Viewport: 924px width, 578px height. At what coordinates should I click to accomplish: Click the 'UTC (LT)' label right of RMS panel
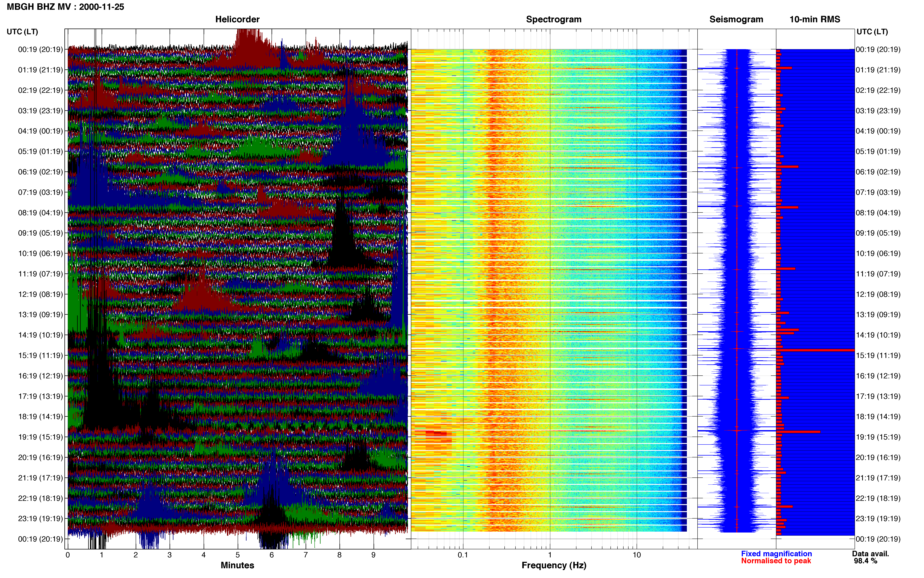[x=872, y=32]
